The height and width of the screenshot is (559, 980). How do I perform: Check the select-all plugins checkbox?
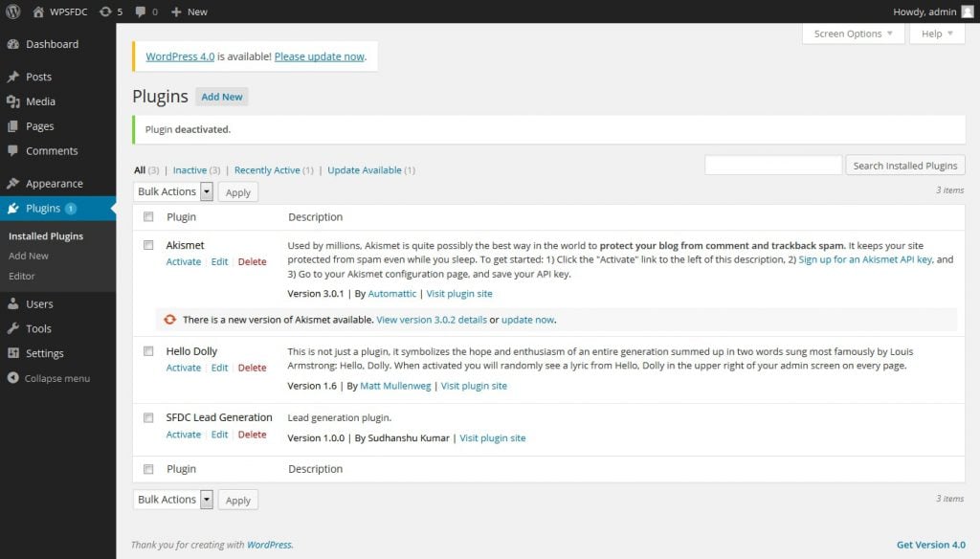point(148,216)
